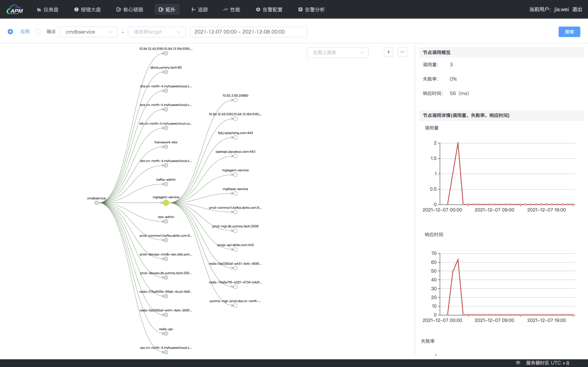
Task: Select the mgtbase-service node
Action: pos(235,193)
